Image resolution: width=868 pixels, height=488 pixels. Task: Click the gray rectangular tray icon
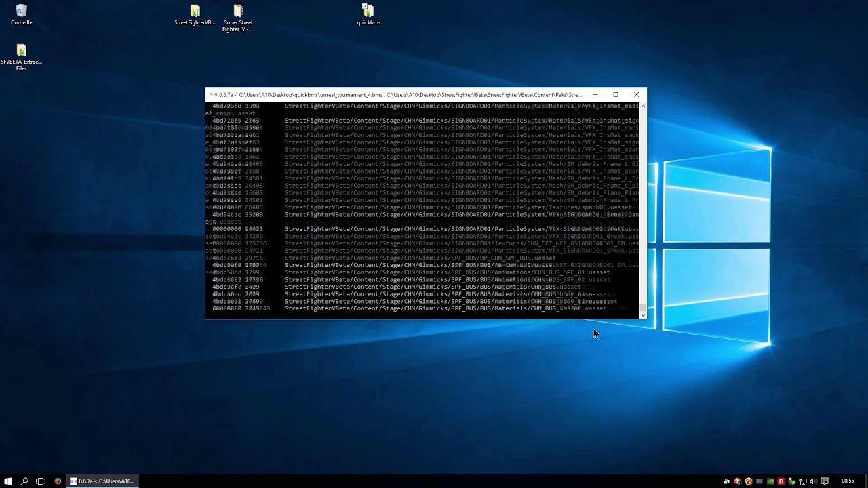point(759,481)
